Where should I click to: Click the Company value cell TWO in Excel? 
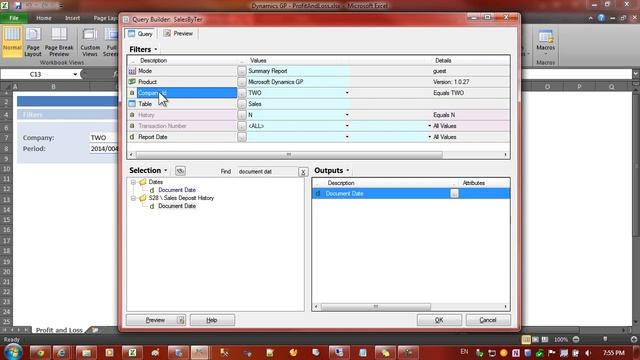(x=103, y=138)
